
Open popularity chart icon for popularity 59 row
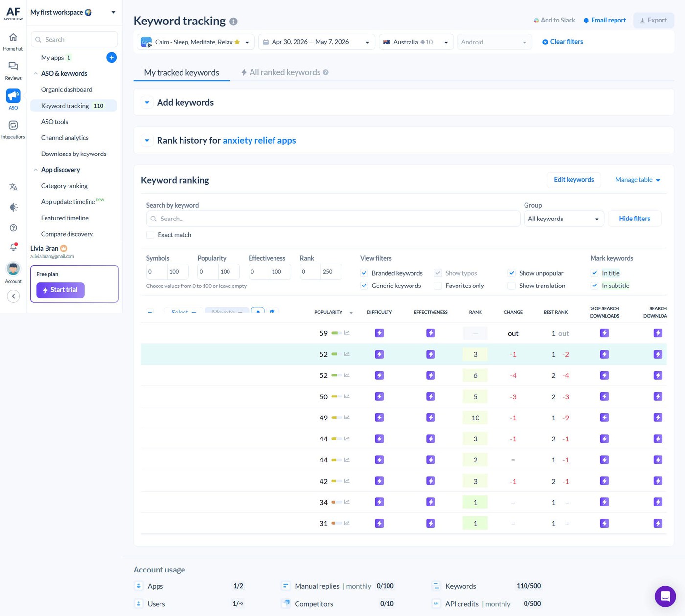pos(347,333)
